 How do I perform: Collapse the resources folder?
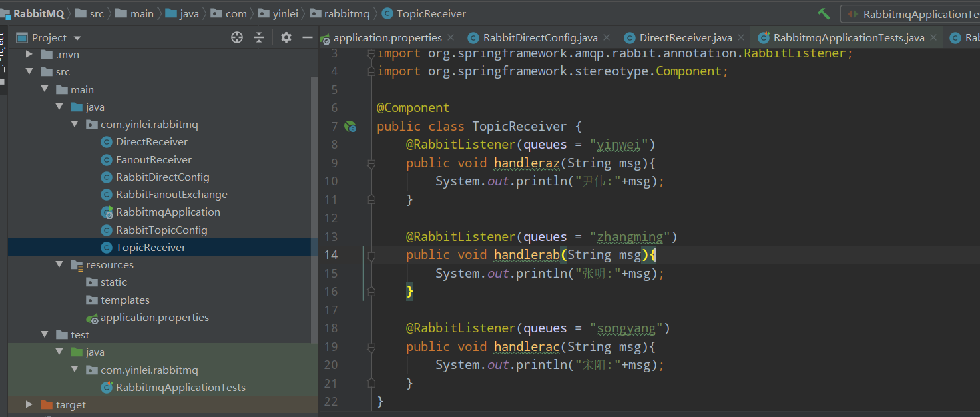[x=59, y=264]
